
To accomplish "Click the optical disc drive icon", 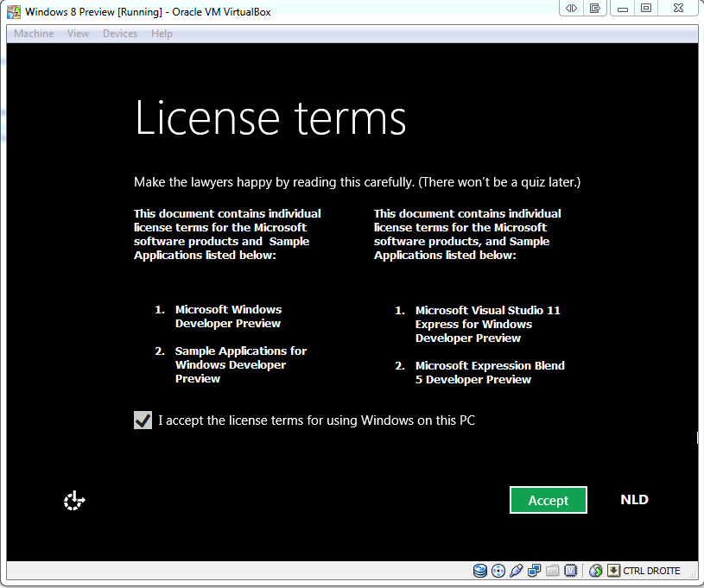I will point(498,571).
